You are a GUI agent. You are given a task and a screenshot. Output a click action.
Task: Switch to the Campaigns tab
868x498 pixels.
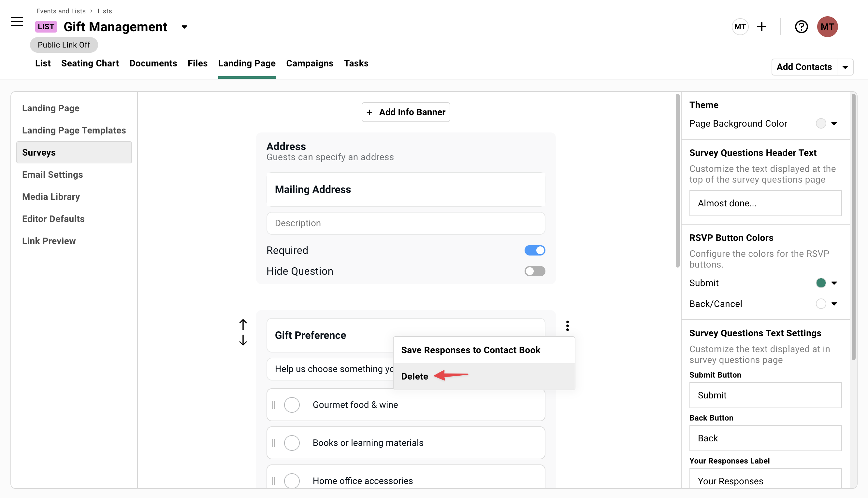[x=310, y=63]
